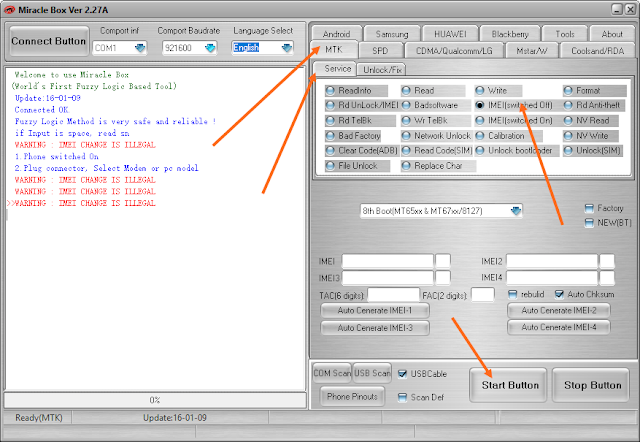Screen dimensions: 640x442
Task: Open the Tools tab
Action: [x=565, y=34]
